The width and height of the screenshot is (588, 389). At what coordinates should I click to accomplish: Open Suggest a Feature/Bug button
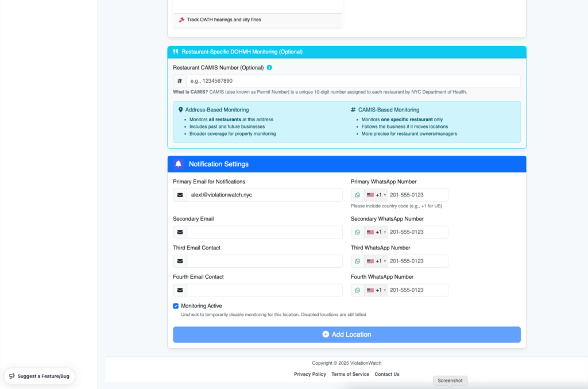coord(40,376)
